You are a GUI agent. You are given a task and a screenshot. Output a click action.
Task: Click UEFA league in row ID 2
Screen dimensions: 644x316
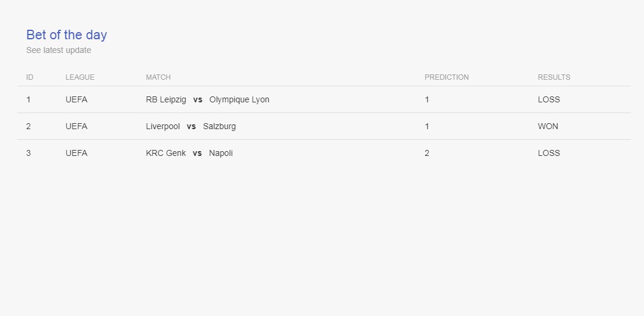pyautogui.click(x=76, y=126)
